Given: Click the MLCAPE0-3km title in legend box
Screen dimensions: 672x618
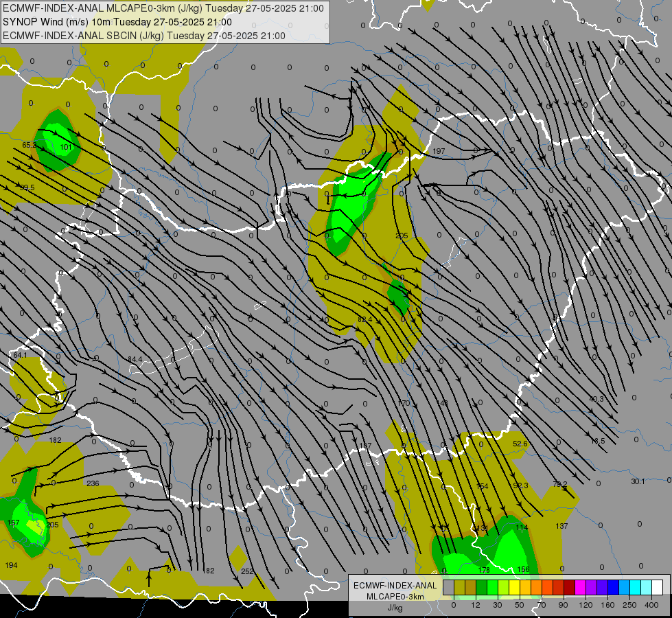Looking at the screenshot, I should pyautogui.click(x=395, y=597).
